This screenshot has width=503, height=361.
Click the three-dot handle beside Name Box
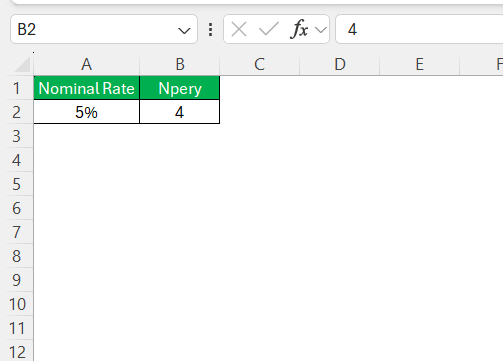pyautogui.click(x=210, y=30)
